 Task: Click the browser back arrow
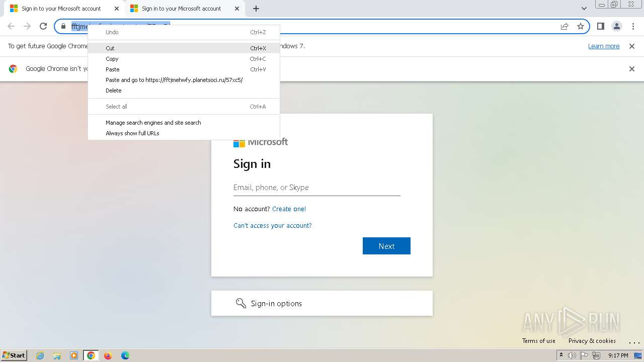[11, 26]
